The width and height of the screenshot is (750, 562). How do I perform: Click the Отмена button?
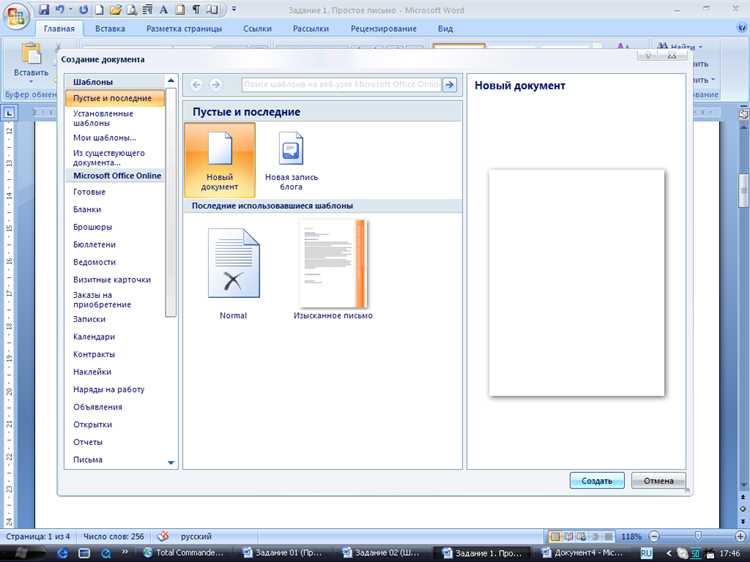658,481
